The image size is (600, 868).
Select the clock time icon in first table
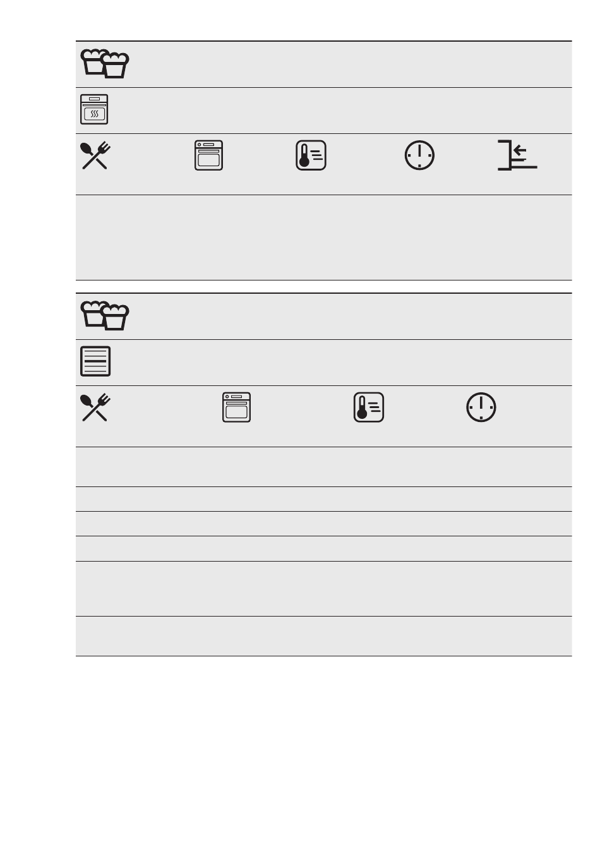click(x=419, y=155)
